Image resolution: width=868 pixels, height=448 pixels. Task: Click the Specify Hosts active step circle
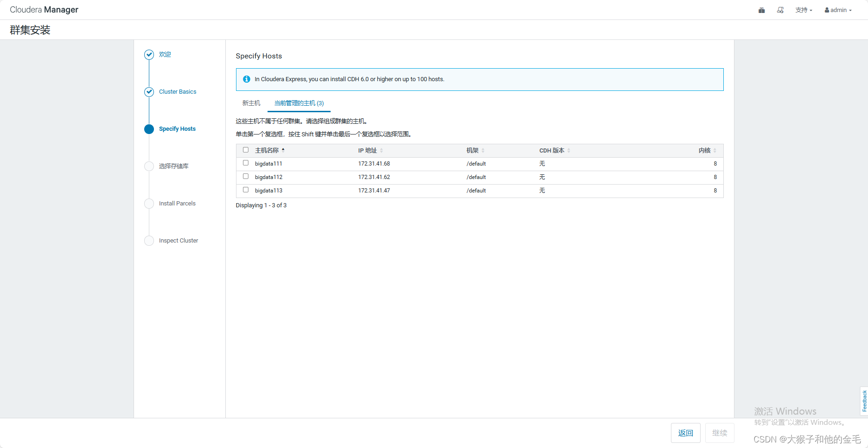pos(149,129)
